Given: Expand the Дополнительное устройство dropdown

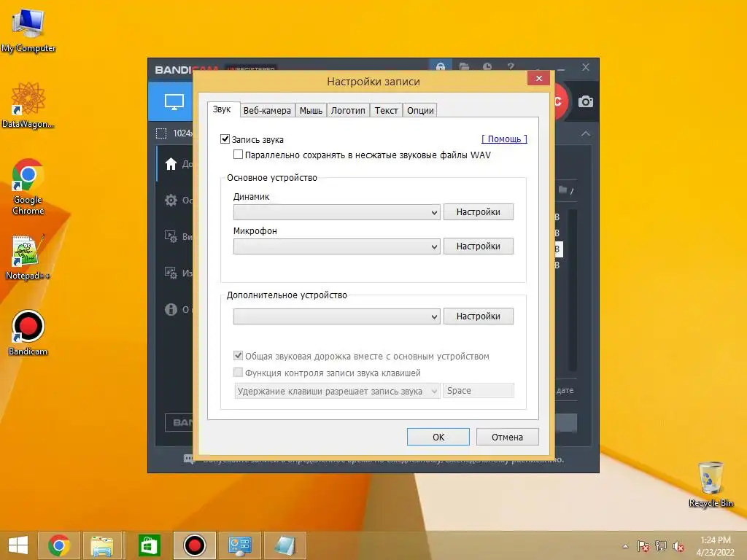Looking at the screenshot, I should [336, 316].
